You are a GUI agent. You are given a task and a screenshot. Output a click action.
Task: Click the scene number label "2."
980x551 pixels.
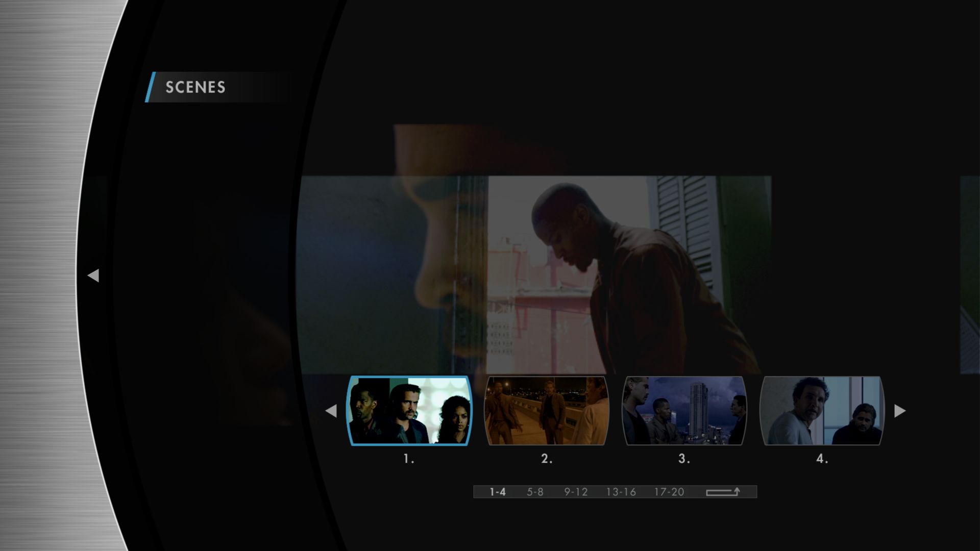click(x=547, y=459)
